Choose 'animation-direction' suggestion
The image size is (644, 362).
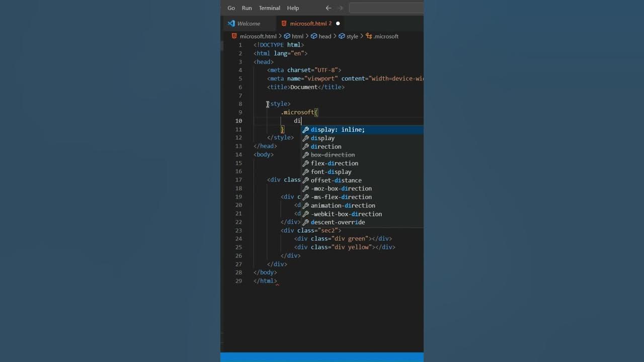[x=362, y=206]
